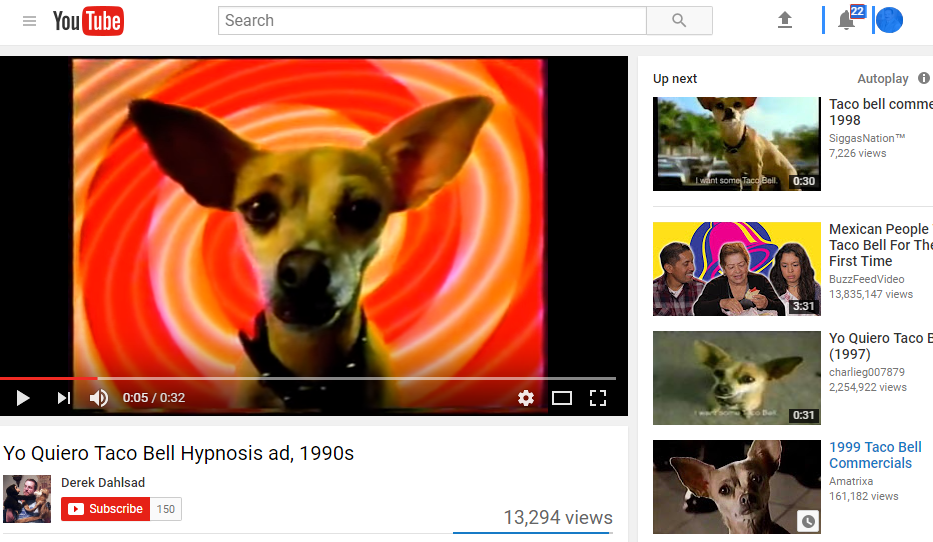
Task: Click the search magnifier button
Action: click(679, 21)
